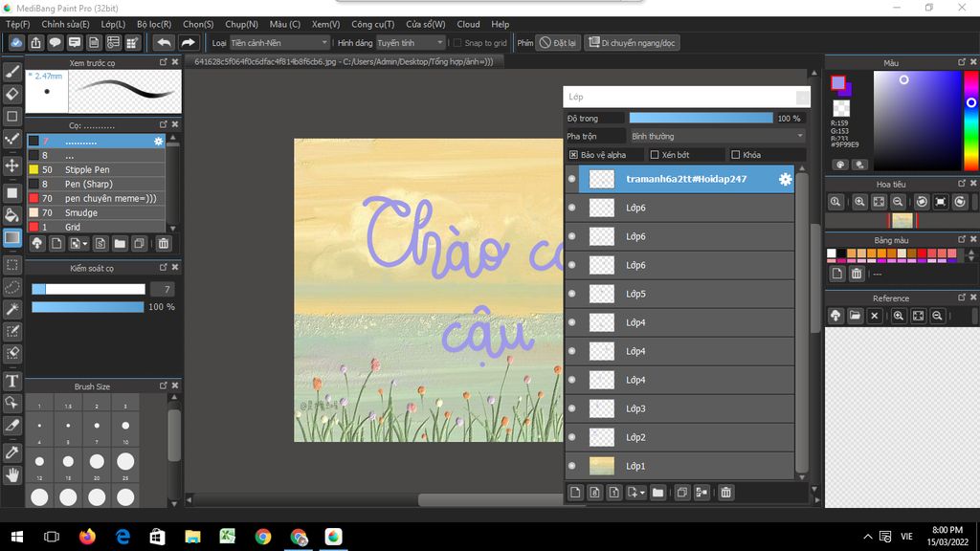This screenshot has height=551, width=980.
Task: Open the Lớp(L) menu
Action: tap(113, 24)
